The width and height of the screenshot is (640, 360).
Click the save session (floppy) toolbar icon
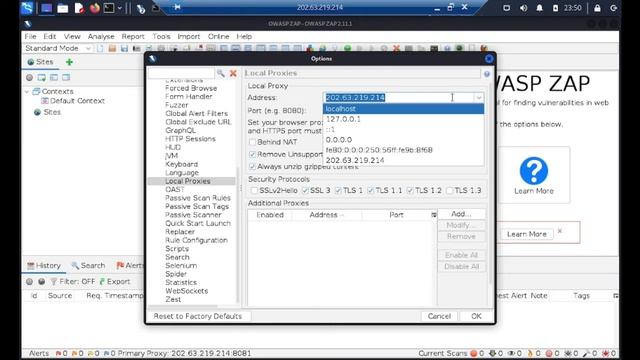(124, 49)
